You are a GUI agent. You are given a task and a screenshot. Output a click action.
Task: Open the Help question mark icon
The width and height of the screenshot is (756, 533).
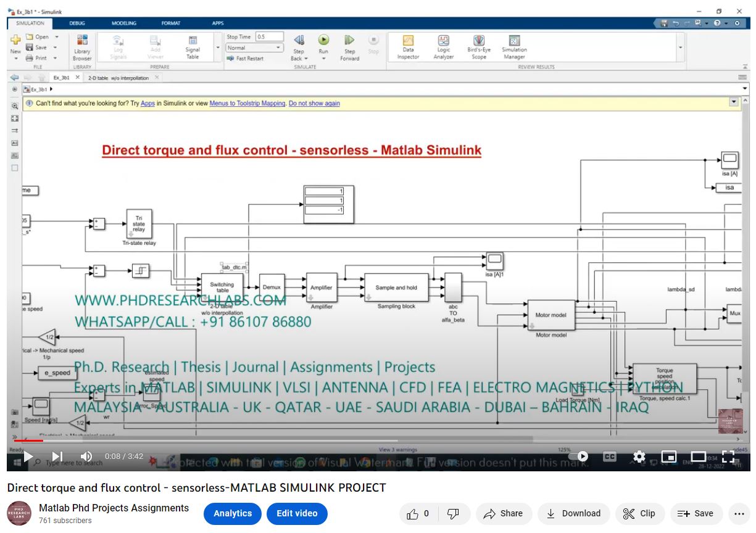click(x=717, y=23)
